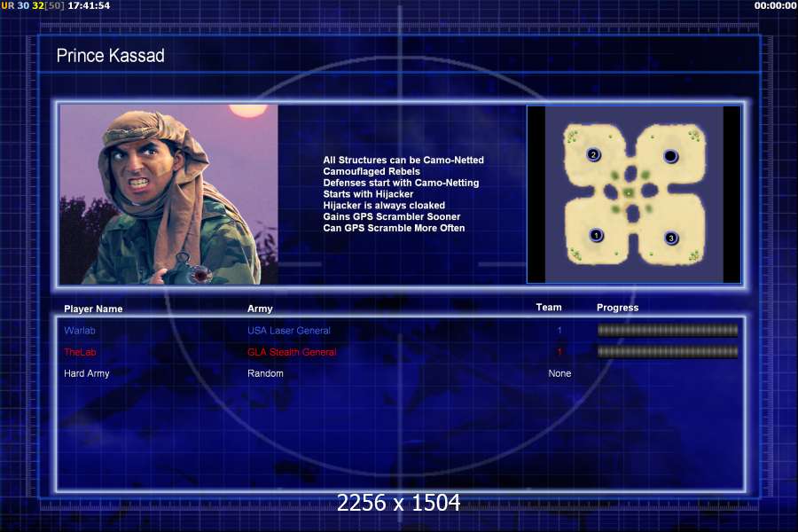This screenshot has height=532, width=798.
Task: Select the Warlab player name
Action: tap(78, 331)
